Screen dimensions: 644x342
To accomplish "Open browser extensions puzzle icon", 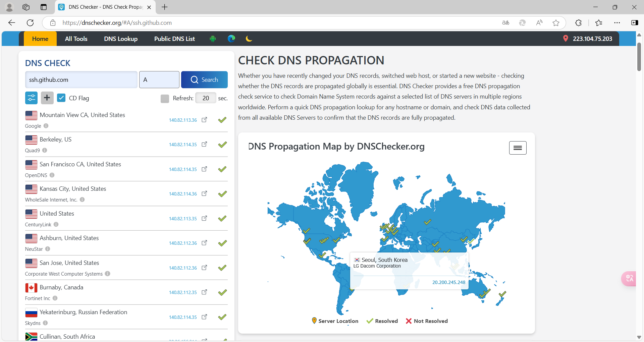I will click(578, 23).
